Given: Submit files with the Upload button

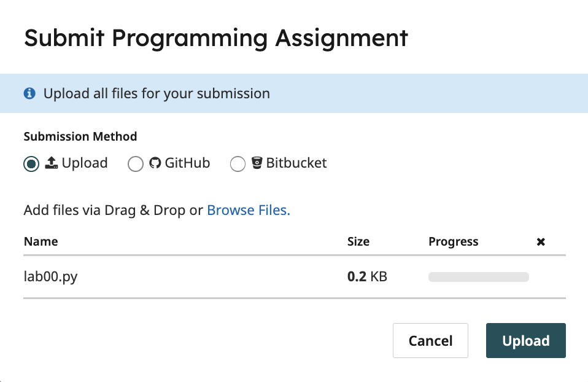Looking at the screenshot, I should [525, 340].
